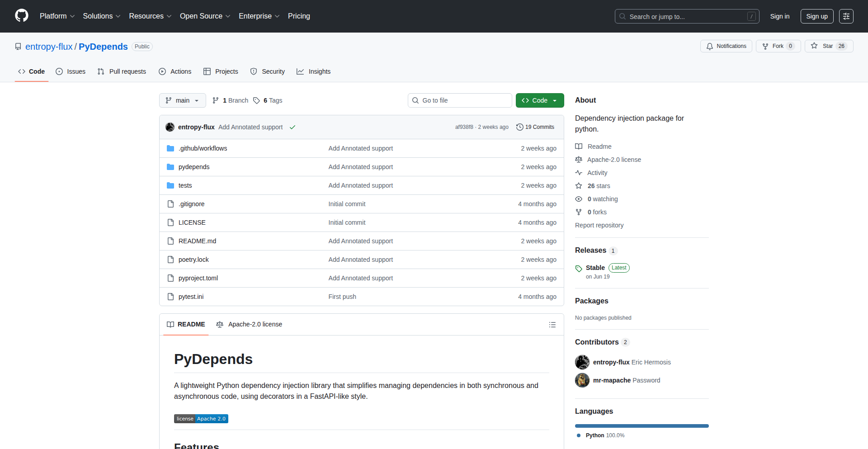This screenshot has height=449, width=868.
Task: Open the pydepends folder
Action: point(193,167)
